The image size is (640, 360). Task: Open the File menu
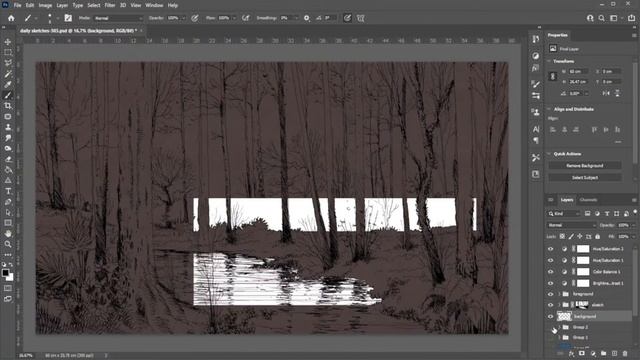coord(18,5)
